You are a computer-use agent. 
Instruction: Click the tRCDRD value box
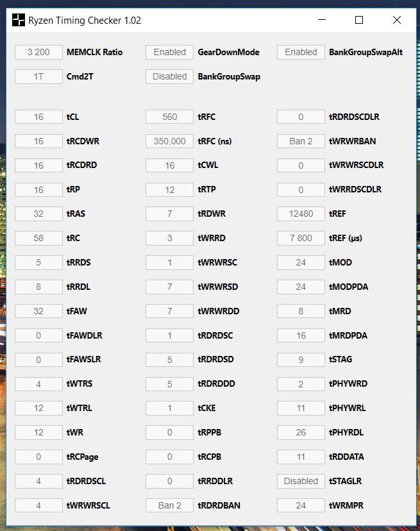(x=38, y=165)
